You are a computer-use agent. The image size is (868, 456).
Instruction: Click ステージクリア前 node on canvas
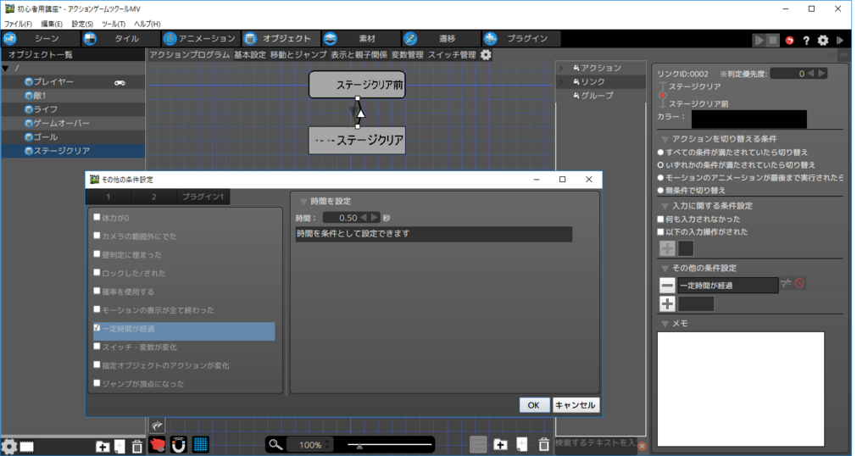(357, 85)
